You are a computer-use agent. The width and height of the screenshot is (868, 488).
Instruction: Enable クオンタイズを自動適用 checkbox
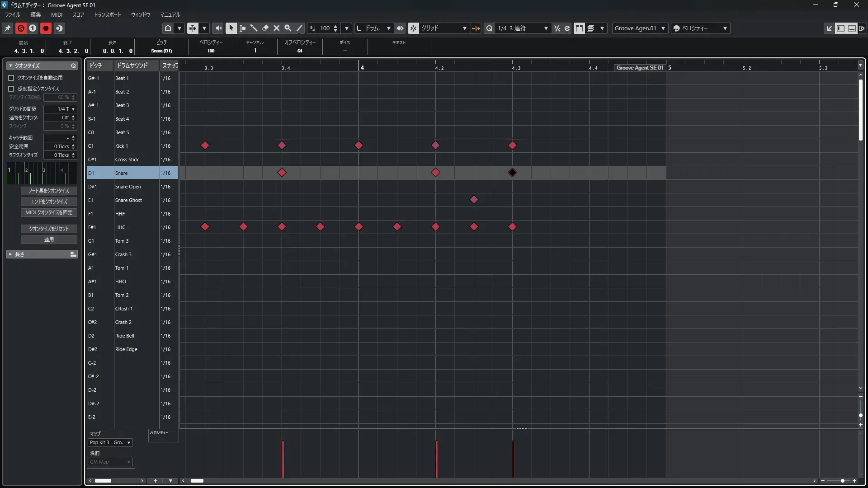(11, 78)
